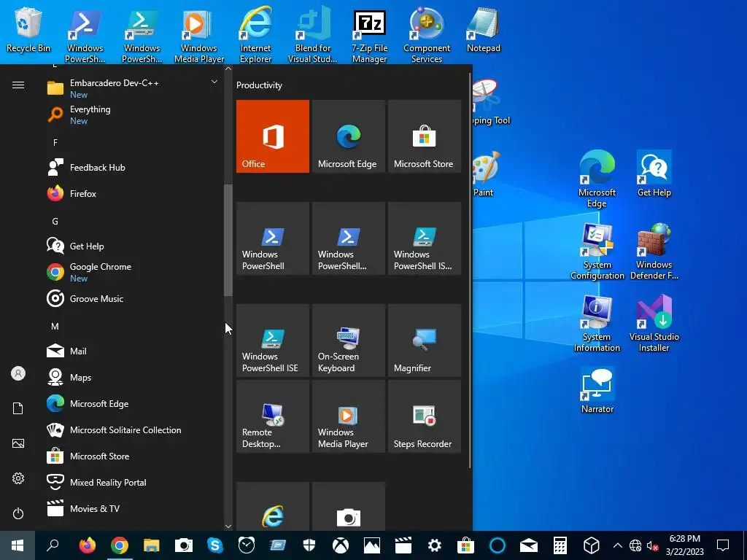Screen dimensions: 747x560
Task: Open Calculator from the taskbar
Action: tap(560, 545)
